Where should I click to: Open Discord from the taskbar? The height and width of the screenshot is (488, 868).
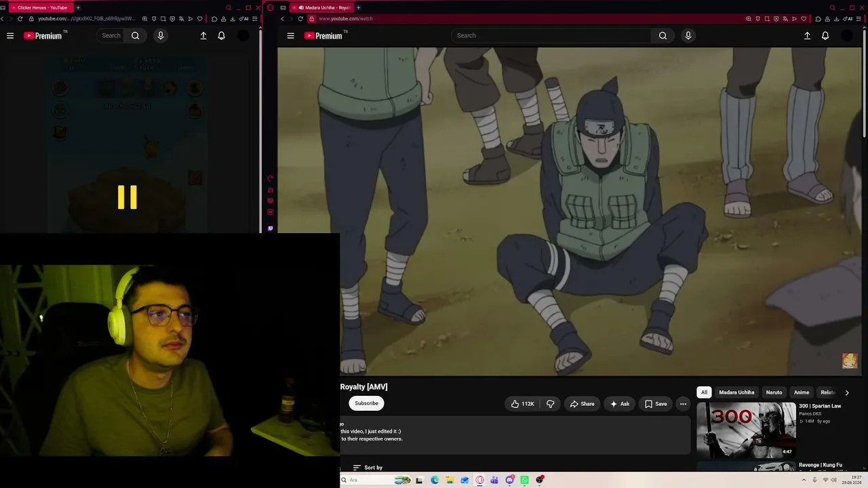(509, 480)
